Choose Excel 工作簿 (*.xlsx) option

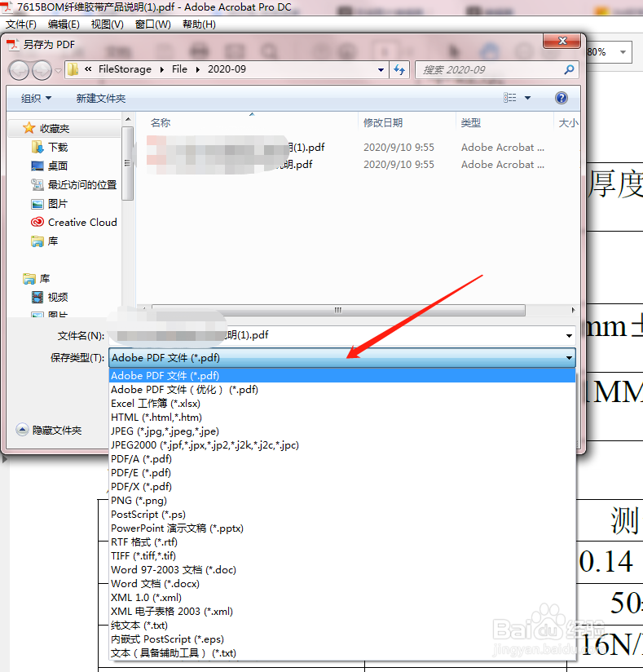[x=341, y=404]
